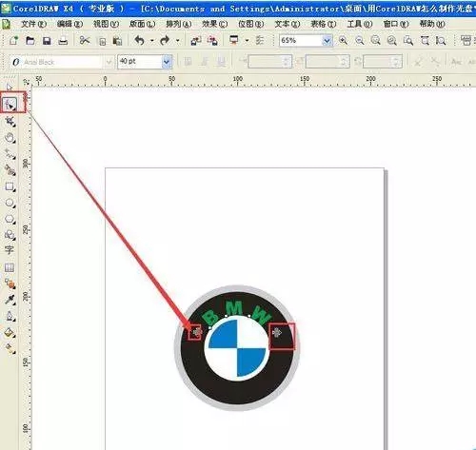Viewport: 476px width, 450px height.
Task: Select the Outline pen tool
Action: (x=10, y=316)
